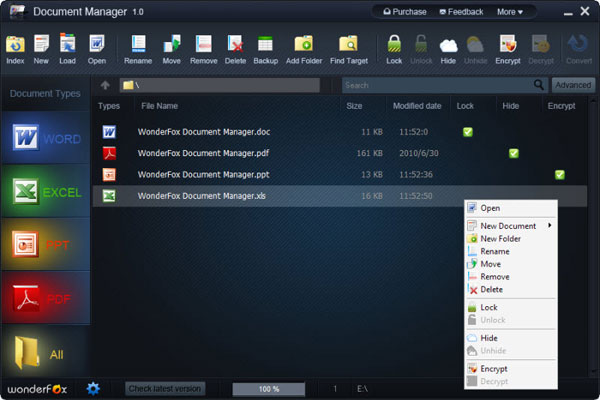Click the Search input field
Image resolution: width=600 pixels, height=400 pixels.
pyautogui.click(x=438, y=85)
